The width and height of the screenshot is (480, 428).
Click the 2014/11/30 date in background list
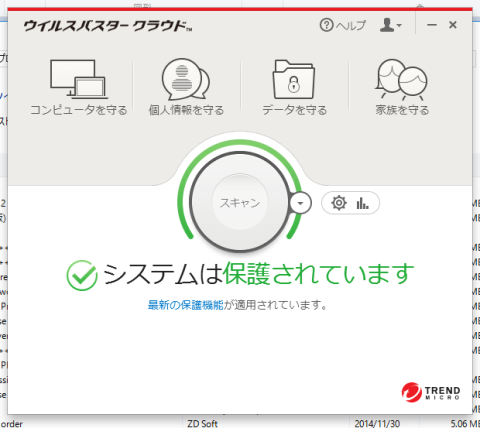(377, 423)
